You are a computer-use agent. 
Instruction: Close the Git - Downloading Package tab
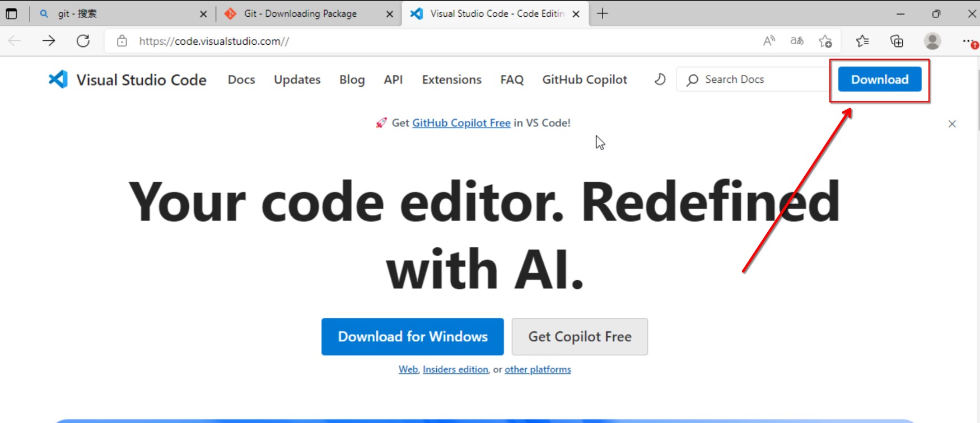pos(390,14)
